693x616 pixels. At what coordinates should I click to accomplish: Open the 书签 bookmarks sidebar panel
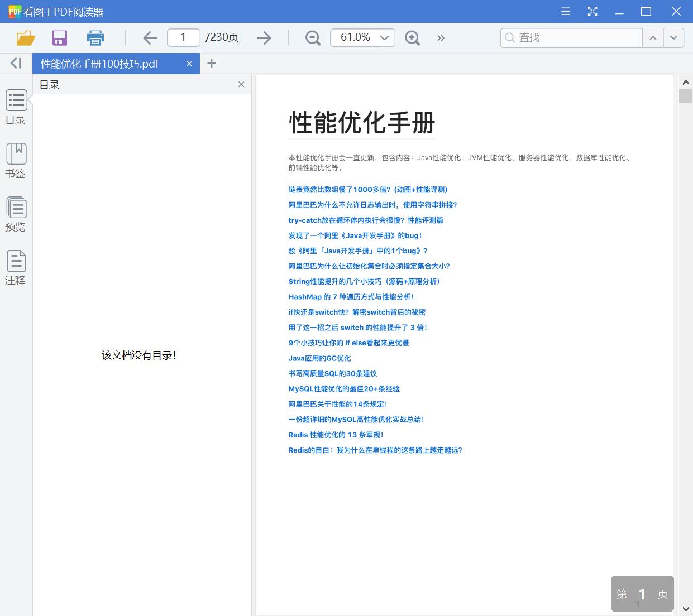(x=16, y=161)
